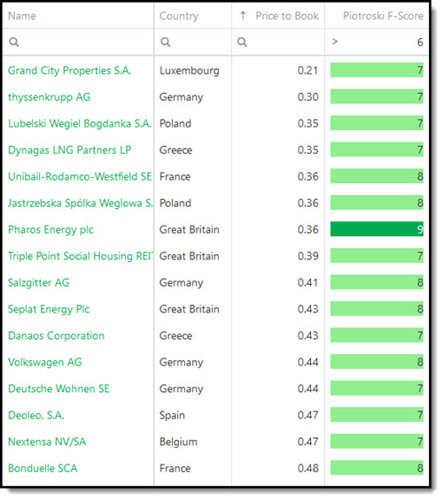The width and height of the screenshot is (442, 500).
Task: Select Price to Book value 0.48
Action: click(308, 468)
